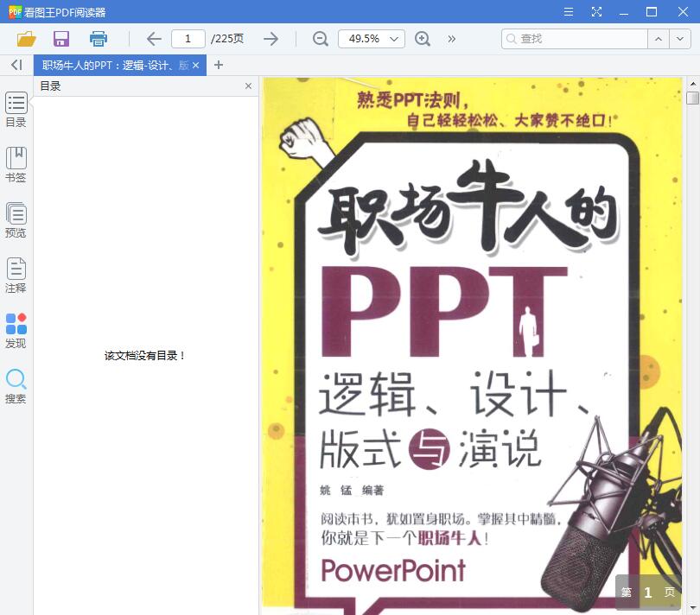700x615 pixels.
Task: Toggle fullscreen mode icon in title bar
Action: (596, 11)
